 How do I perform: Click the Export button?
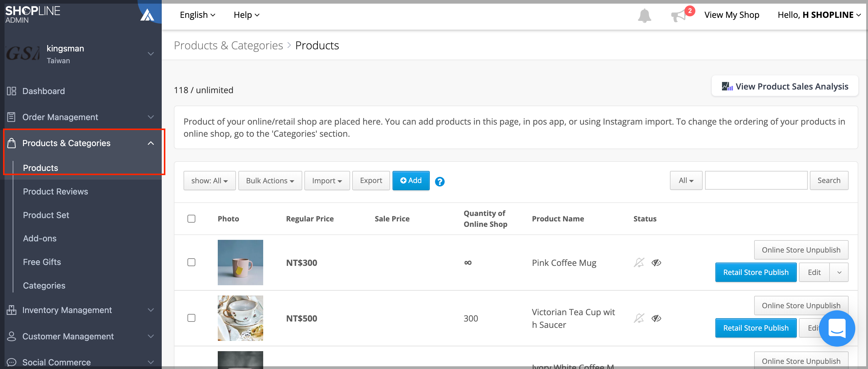point(371,181)
